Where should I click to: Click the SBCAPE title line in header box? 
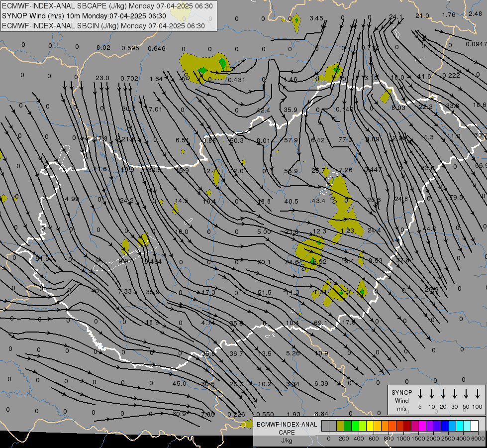coord(107,6)
